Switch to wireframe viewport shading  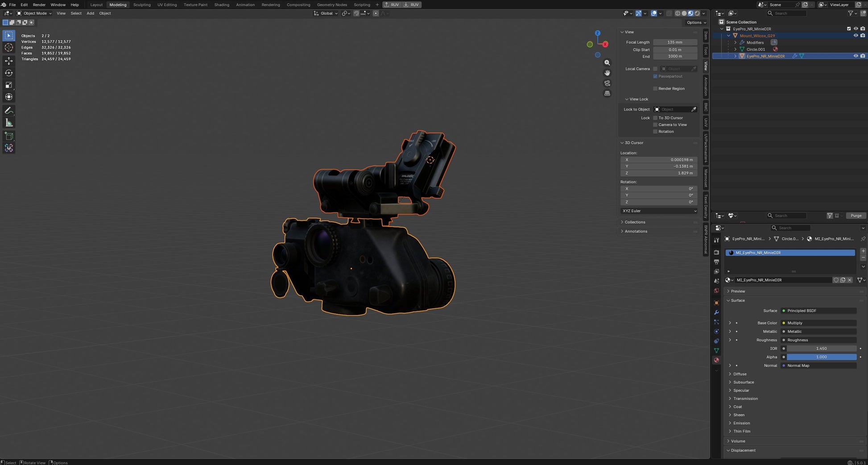point(678,13)
